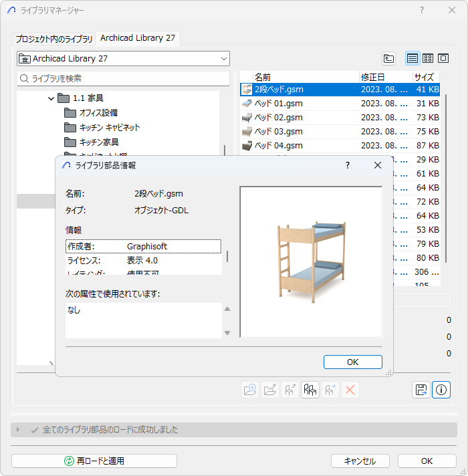Click the red X delete icon
This screenshot has height=476, width=468.
pyautogui.click(x=350, y=390)
